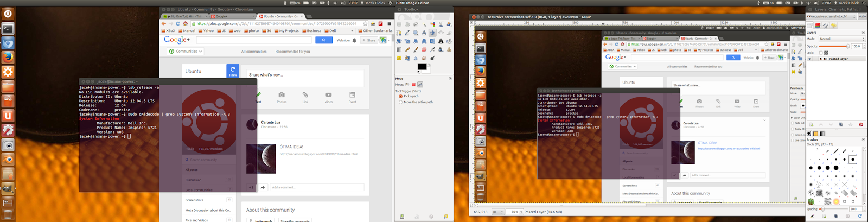Adjust the brush Spacing slider
This screenshot has height=222, width=868.
click(833, 208)
